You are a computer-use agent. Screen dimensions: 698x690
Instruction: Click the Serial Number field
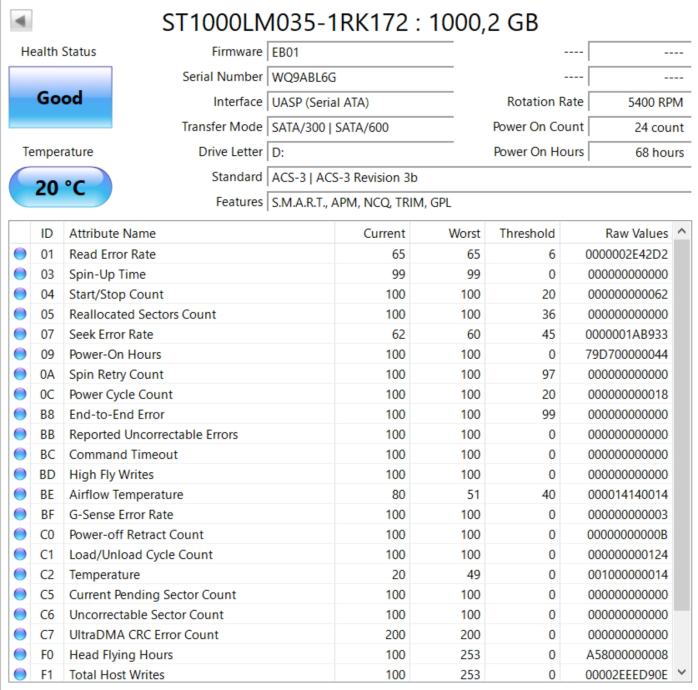[360, 77]
